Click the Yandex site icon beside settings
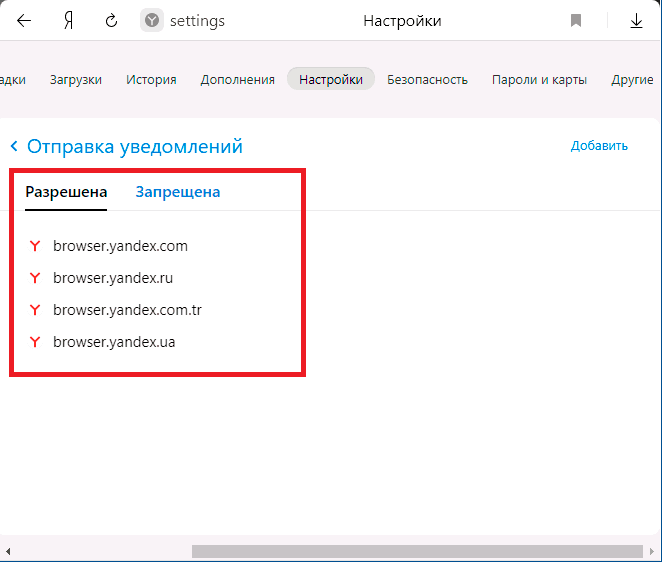Screen dimensions: 662x562 click(x=152, y=20)
